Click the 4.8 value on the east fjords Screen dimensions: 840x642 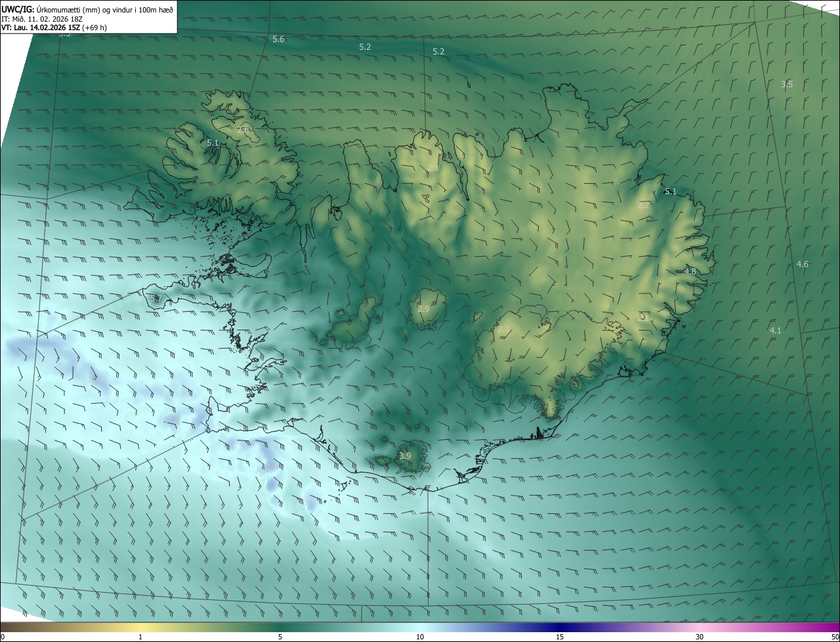[690, 271]
